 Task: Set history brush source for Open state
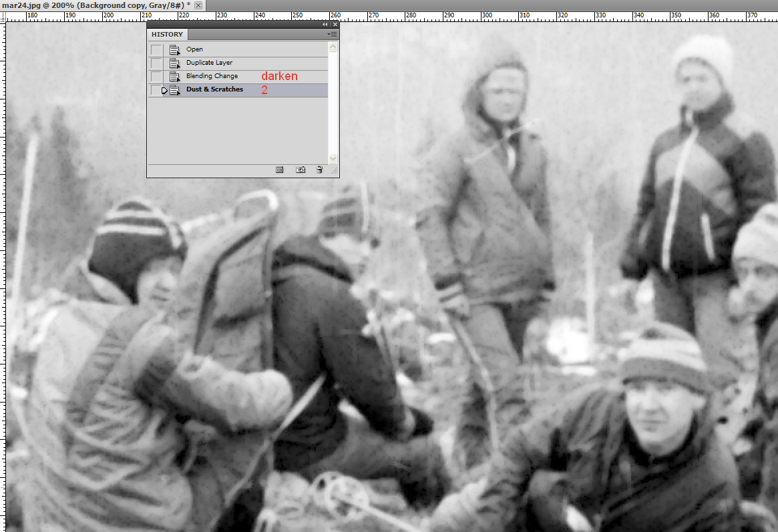156,49
